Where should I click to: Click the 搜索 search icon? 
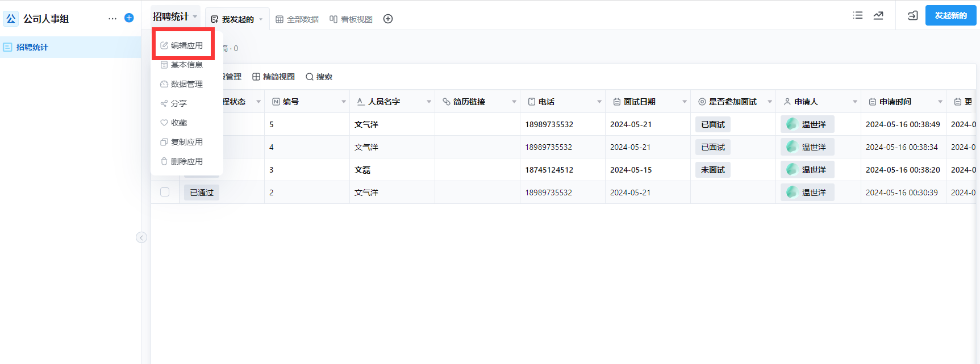pyautogui.click(x=310, y=77)
